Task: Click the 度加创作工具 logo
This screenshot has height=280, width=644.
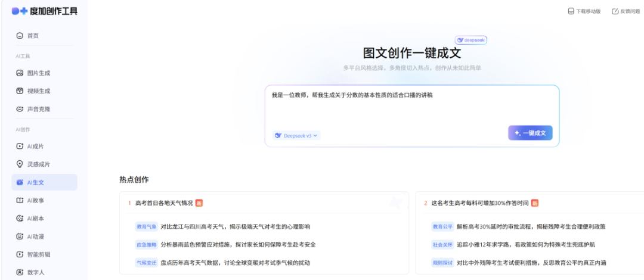Action: 44,11
